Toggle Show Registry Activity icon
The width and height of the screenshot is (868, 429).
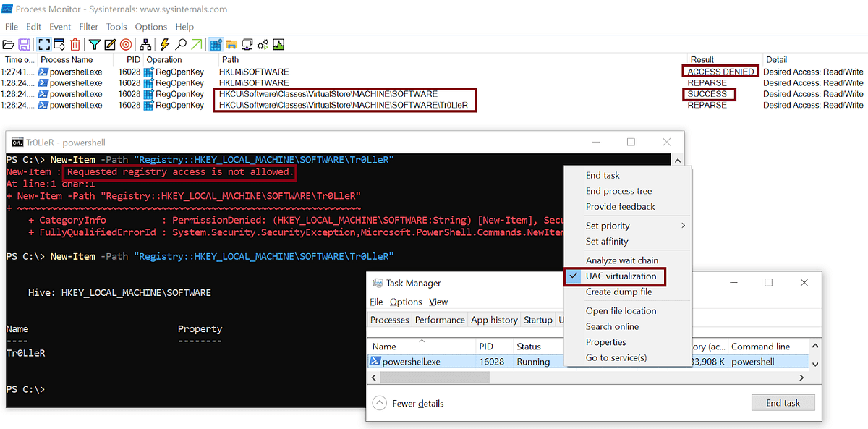pyautogui.click(x=216, y=43)
